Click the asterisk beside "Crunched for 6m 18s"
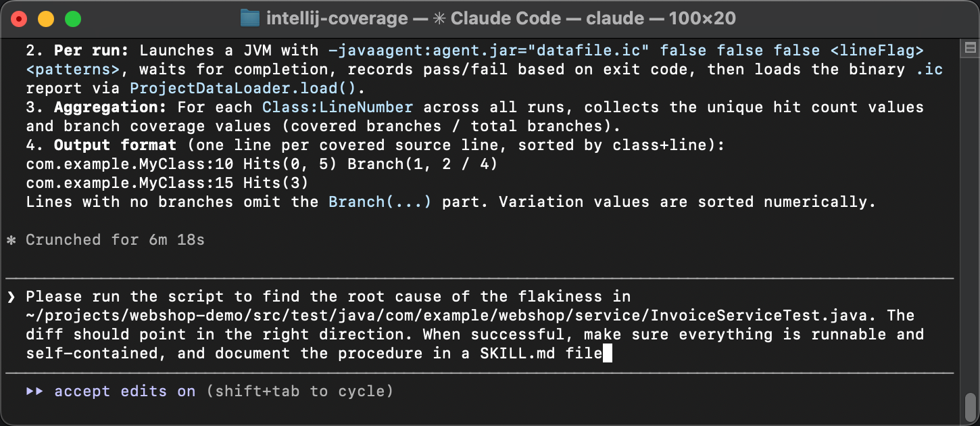Screen dimensions: 980x426 (x=11, y=240)
